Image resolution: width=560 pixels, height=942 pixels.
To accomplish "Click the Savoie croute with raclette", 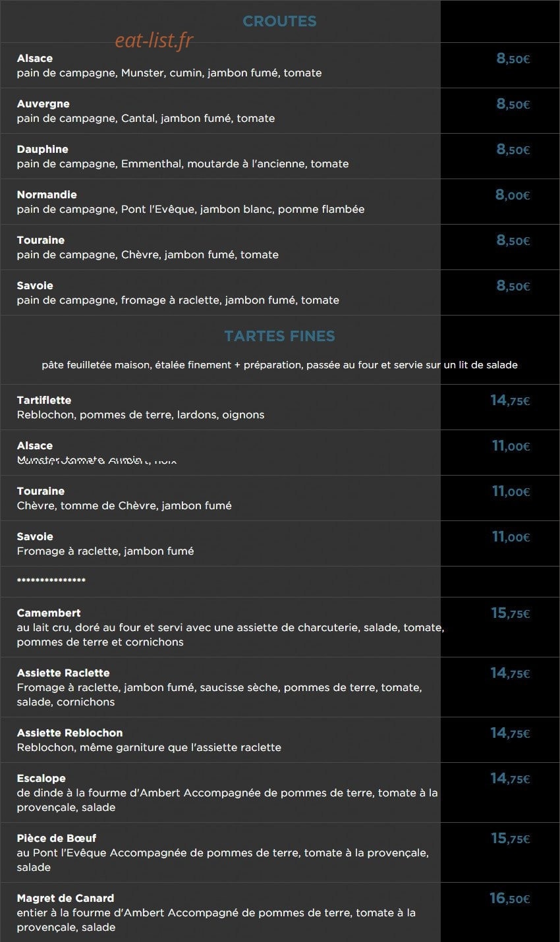I will 280,292.
